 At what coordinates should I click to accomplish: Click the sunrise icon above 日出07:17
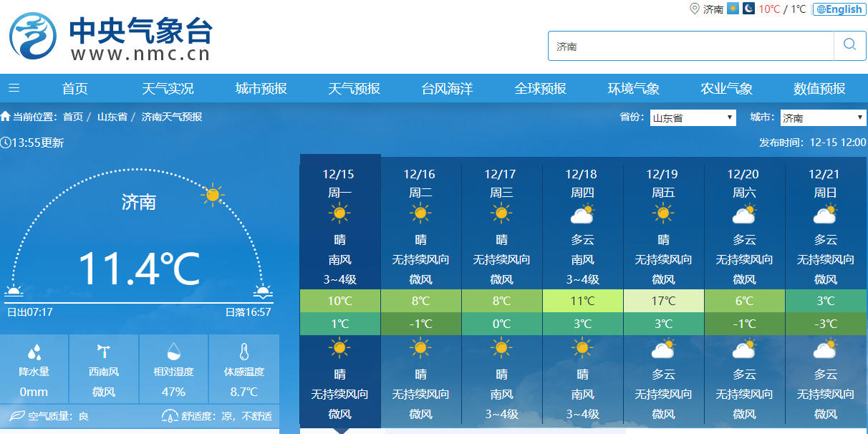click(14, 291)
